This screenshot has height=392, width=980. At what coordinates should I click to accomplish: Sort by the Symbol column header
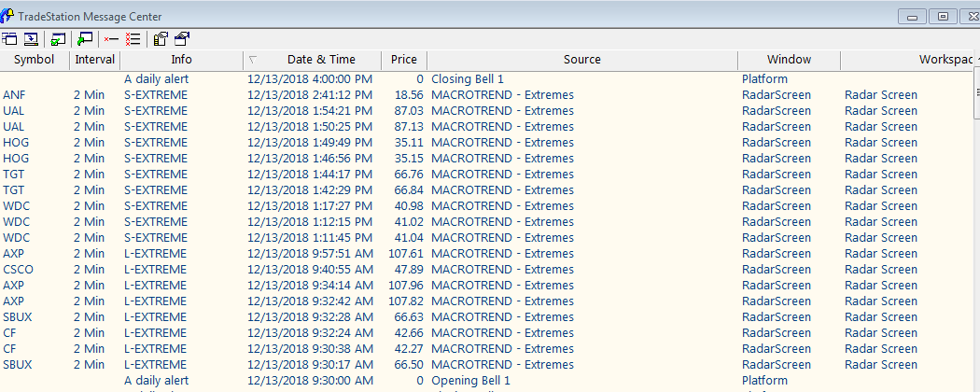coord(35,60)
